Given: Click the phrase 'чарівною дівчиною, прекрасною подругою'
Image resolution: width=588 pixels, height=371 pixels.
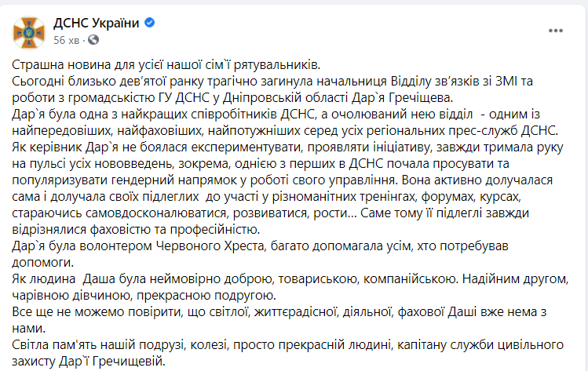Looking at the screenshot, I should click(x=144, y=296).
